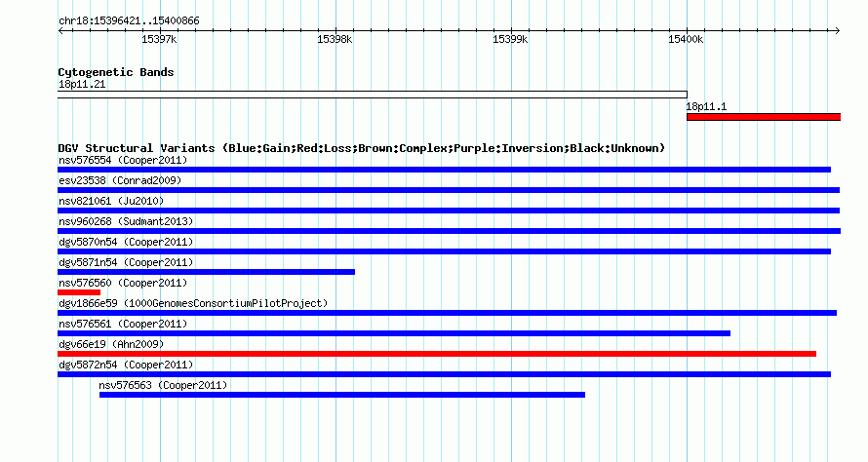Click the blue bar under nsv576554

(444, 170)
